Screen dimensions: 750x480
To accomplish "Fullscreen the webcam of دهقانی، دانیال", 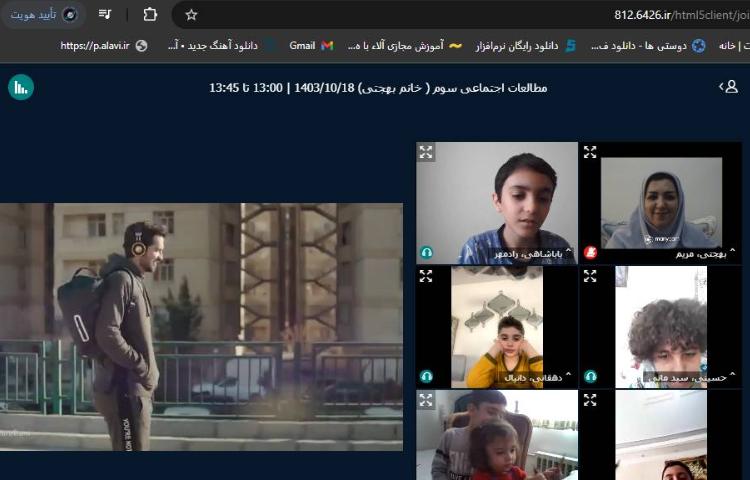I will 426,276.
